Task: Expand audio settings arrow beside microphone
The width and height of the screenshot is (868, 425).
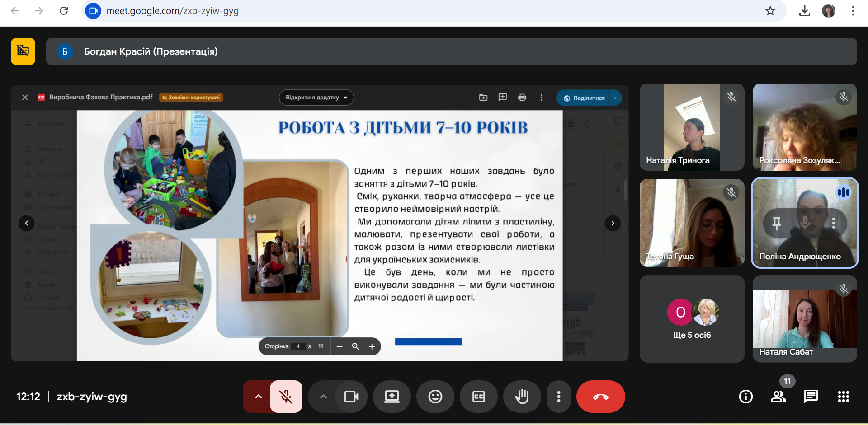Action: (258, 397)
